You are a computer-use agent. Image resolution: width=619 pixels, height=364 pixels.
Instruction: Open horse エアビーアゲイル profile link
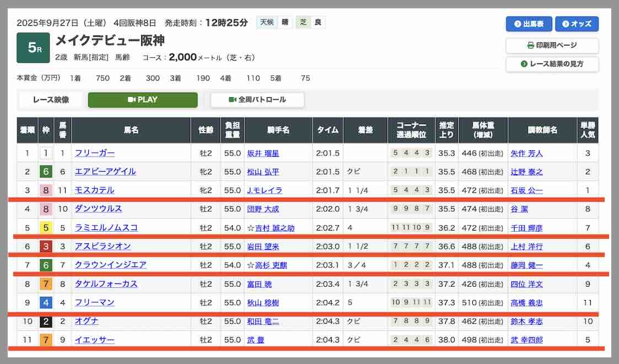point(105,172)
